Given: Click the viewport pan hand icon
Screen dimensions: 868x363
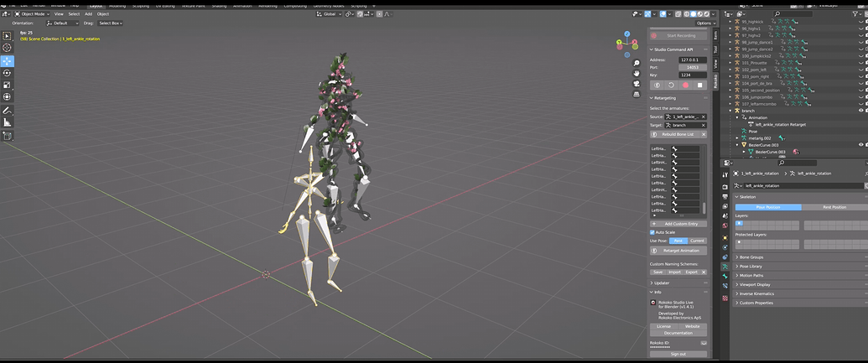Looking at the screenshot, I should tap(637, 73).
